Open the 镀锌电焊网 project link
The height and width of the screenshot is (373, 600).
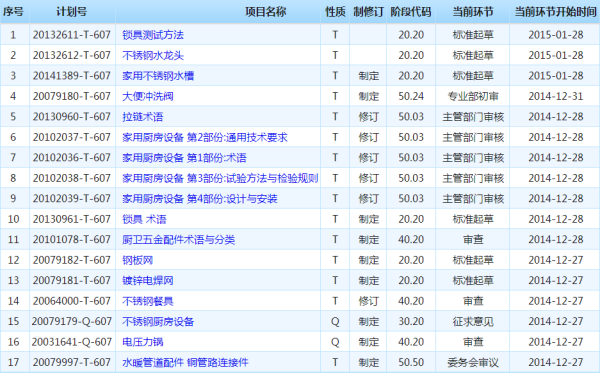[148, 280]
